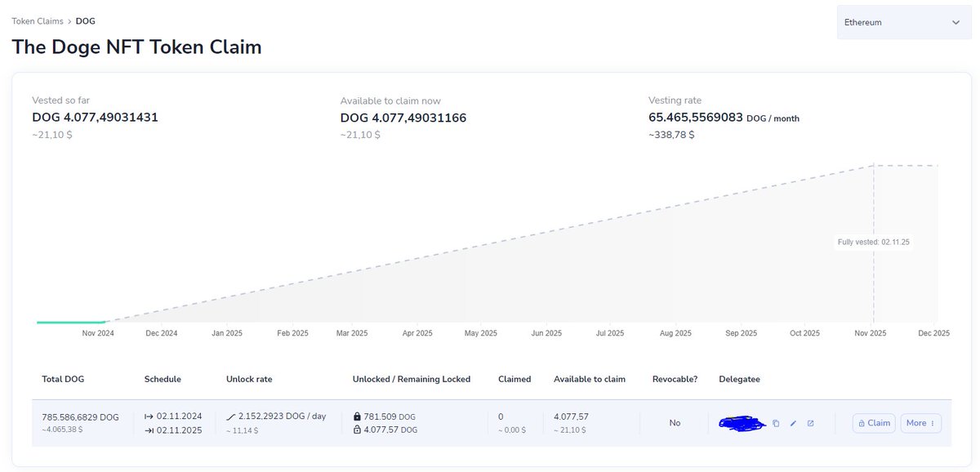The image size is (980, 472).
Task: Click the locked padlock icon beside 781.509 DOG
Action: point(358,416)
